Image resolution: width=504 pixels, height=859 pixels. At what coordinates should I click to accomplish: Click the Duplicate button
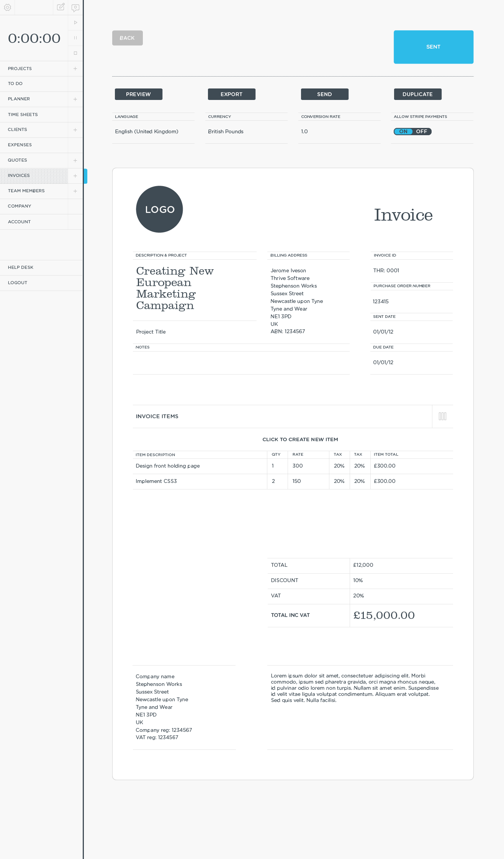pos(417,94)
